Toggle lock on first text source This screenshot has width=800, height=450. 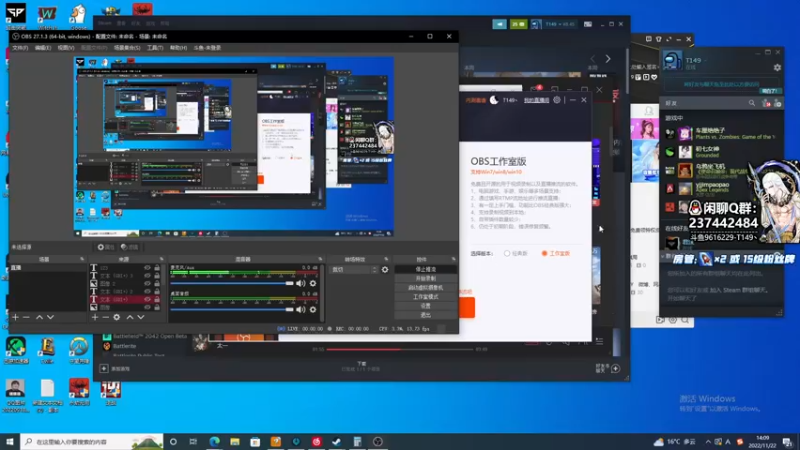[x=157, y=267]
